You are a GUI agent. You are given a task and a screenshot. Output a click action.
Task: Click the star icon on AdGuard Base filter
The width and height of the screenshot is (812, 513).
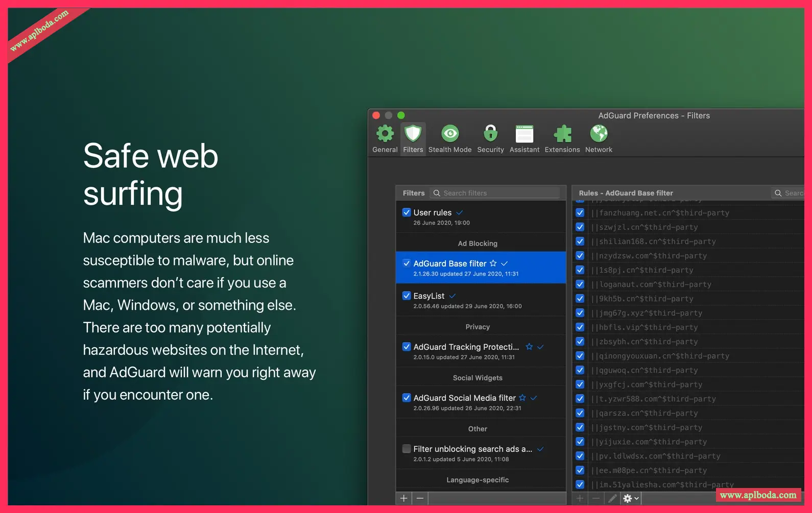[x=493, y=263]
